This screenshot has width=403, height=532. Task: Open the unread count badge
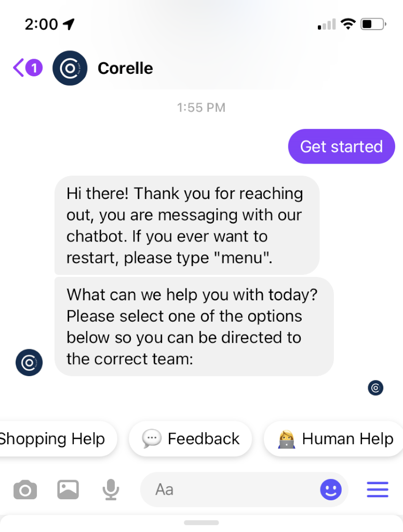click(x=34, y=68)
